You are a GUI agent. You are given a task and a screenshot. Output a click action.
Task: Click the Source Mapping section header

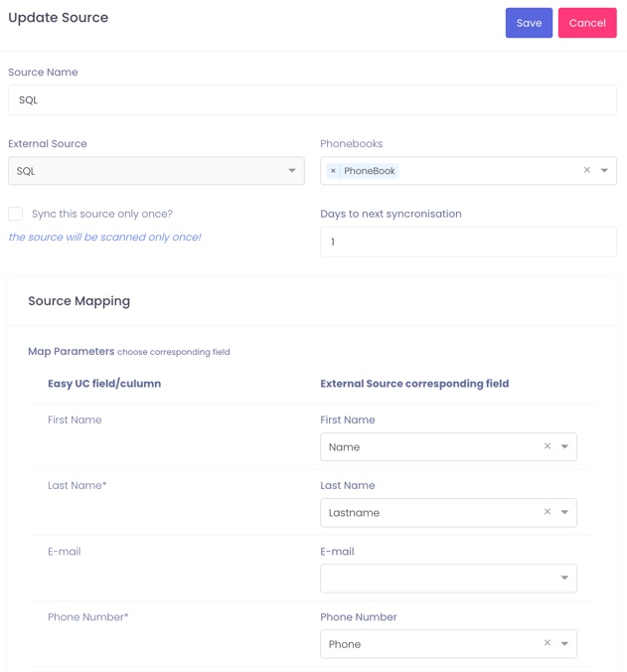coord(79,301)
